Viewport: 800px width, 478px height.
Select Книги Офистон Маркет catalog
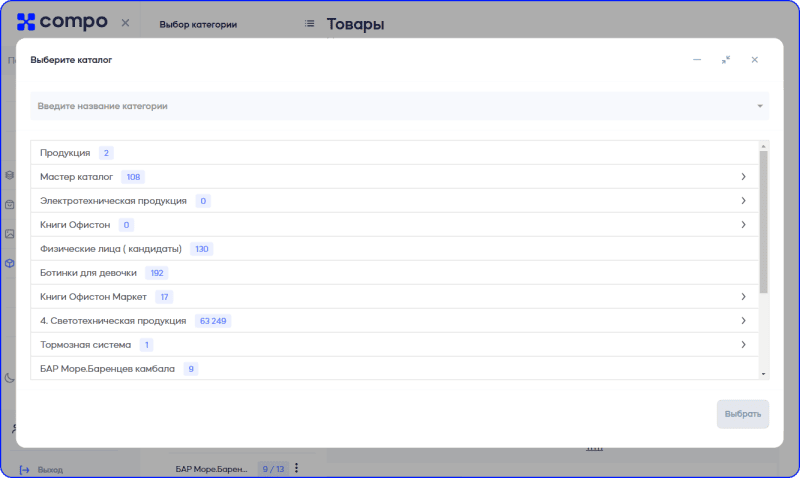point(394,296)
